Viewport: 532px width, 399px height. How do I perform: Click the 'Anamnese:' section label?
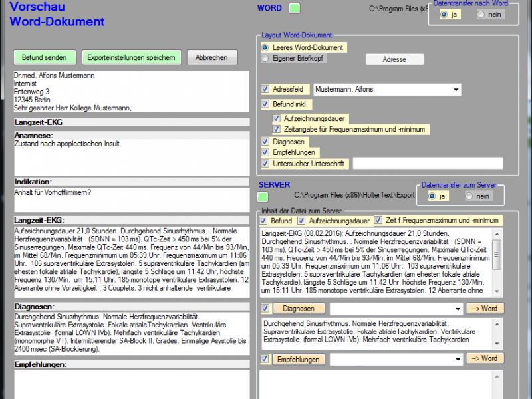tap(34, 136)
